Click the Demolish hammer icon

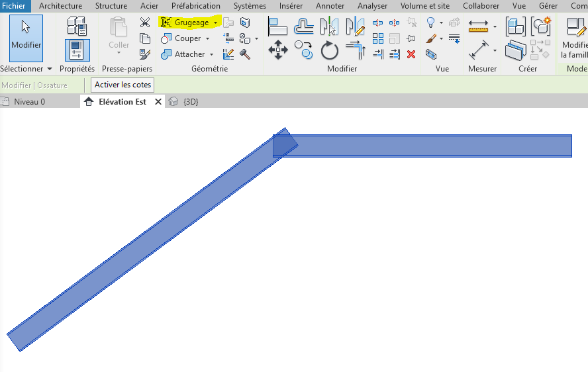[x=244, y=54]
